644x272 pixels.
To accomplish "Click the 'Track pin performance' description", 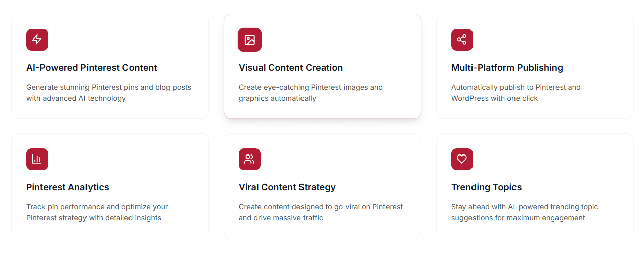I will click(97, 212).
